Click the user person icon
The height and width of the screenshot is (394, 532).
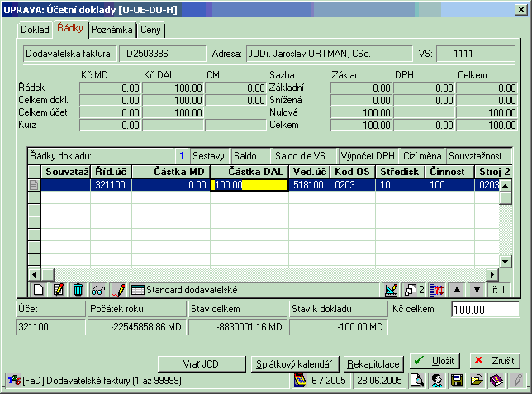437,380
